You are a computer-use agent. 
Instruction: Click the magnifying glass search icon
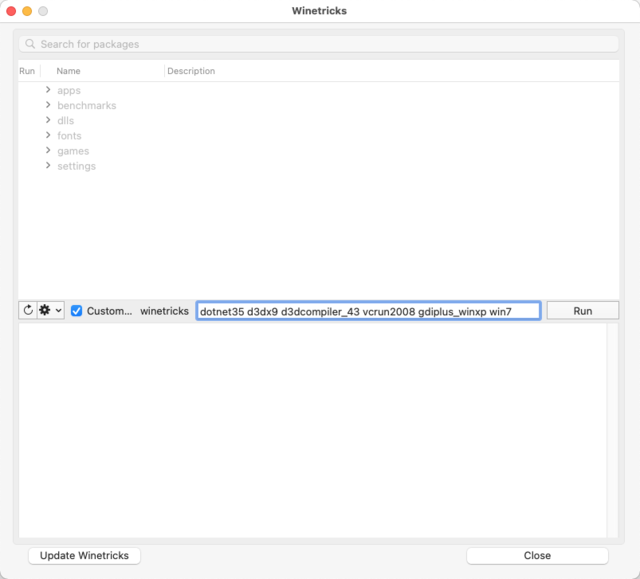click(x=30, y=44)
